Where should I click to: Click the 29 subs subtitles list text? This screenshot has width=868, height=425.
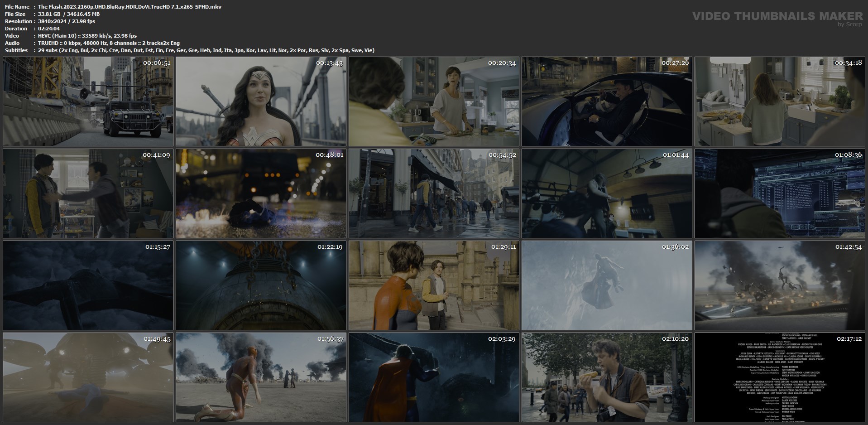[206, 50]
